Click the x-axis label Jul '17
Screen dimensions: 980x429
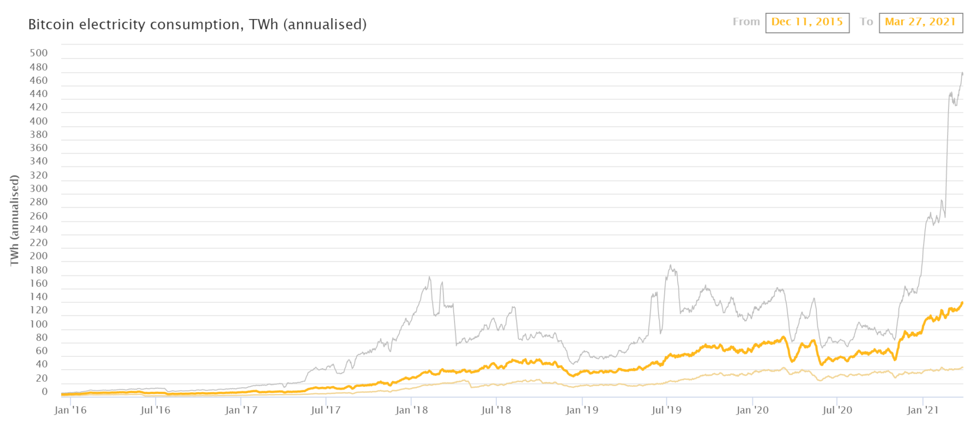coord(325,410)
